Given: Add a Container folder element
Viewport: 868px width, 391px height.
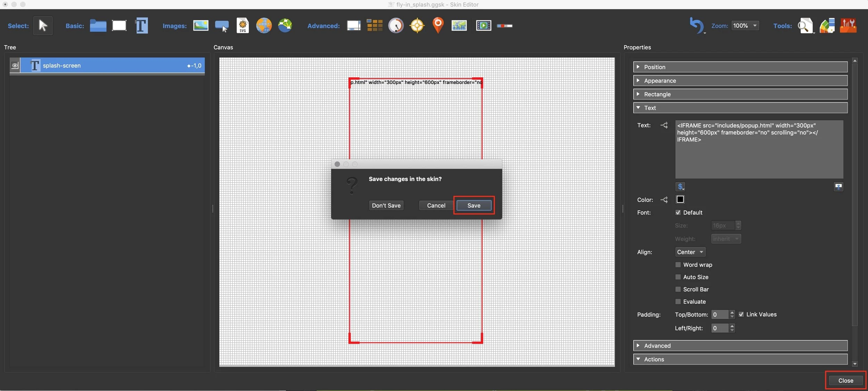Looking at the screenshot, I should (98, 25).
